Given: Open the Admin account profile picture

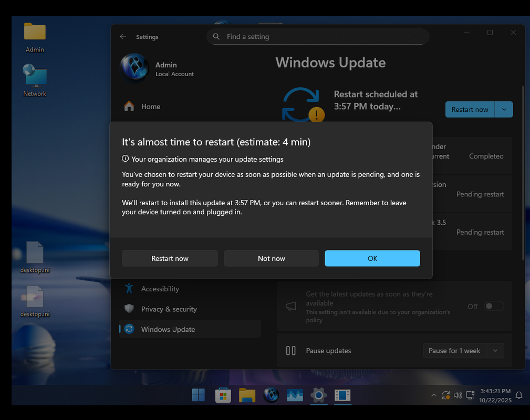Looking at the screenshot, I should click(134, 68).
